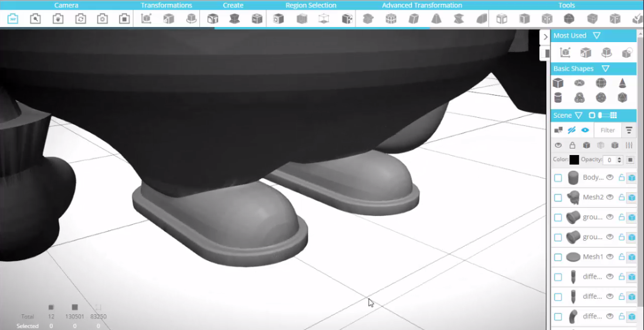
Task: Click the camera target center icon
Action: coord(102,19)
